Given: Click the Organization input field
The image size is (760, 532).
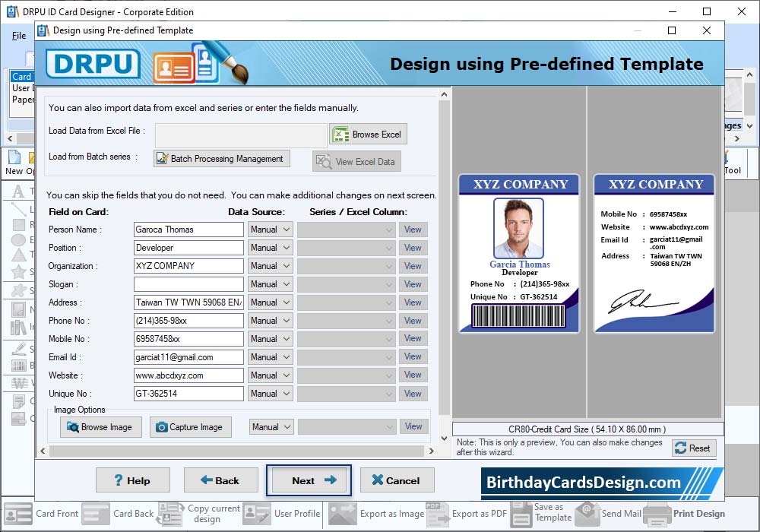Looking at the screenshot, I should pyautogui.click(x=188, y=266).
